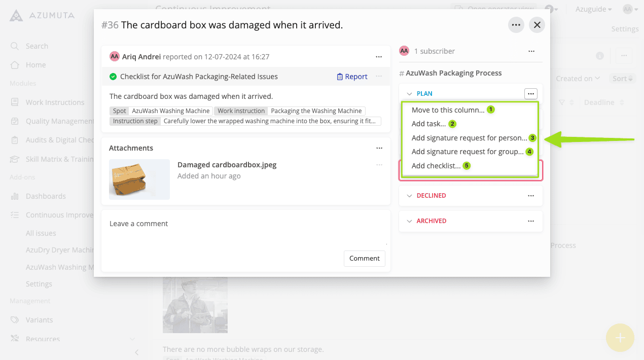This screenshot has width=644, height=360.
Task: Collapse the PLAN column
Action: pos(410,93)
